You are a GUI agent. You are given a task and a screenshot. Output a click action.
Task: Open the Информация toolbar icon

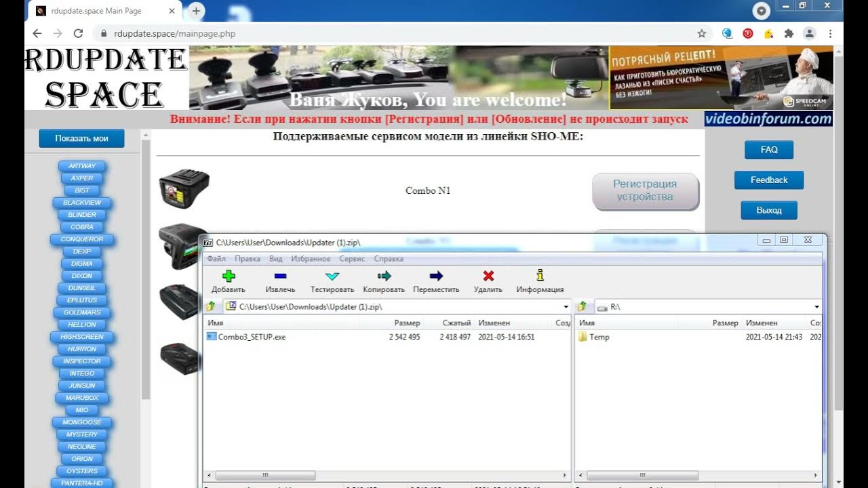540,275
